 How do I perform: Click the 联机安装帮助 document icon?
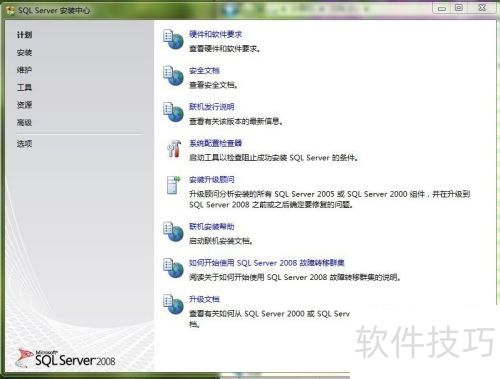pos(173,232)
